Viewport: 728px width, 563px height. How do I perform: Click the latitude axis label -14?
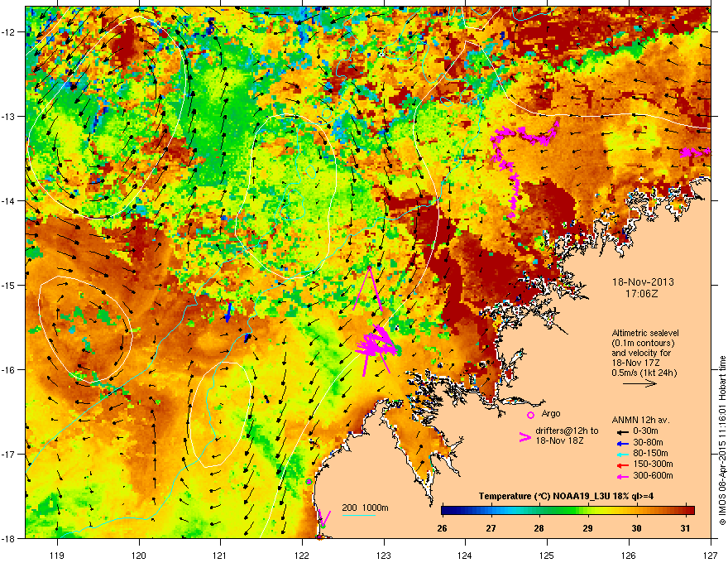[x=9, y=200]
